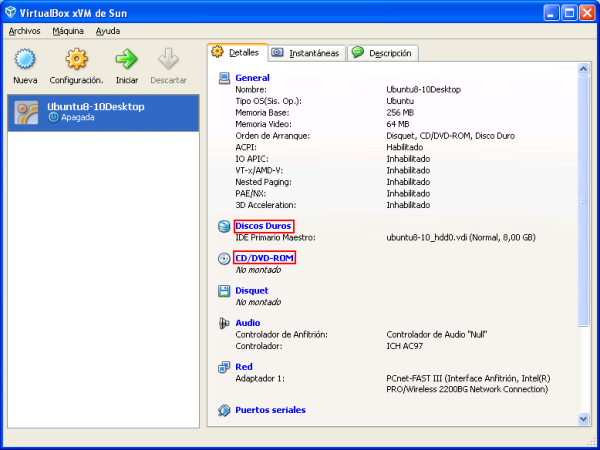Open the General settings link
600x450 pixels.
point(252,77)
